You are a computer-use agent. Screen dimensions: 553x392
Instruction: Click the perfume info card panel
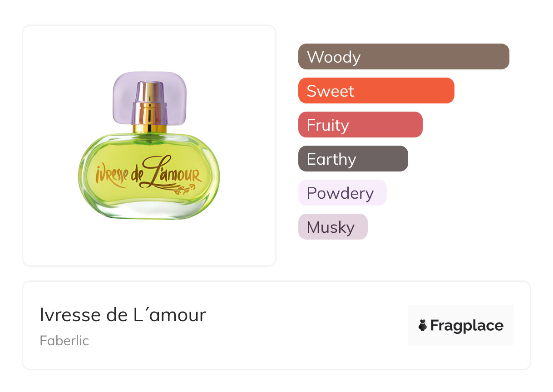coord(276,325)
